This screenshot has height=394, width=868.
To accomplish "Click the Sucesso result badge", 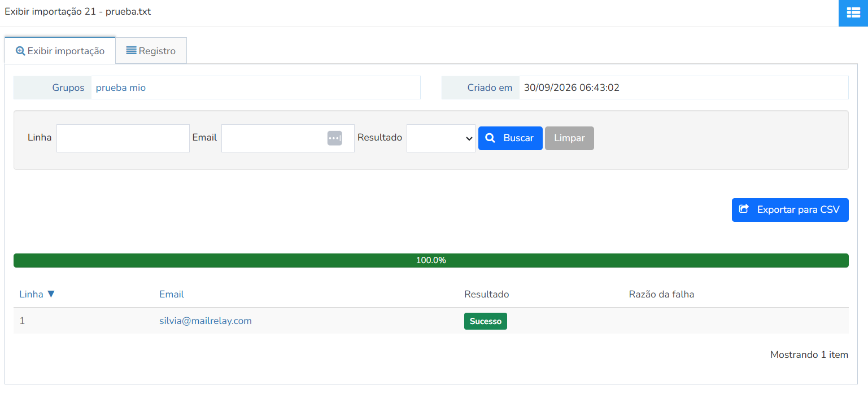I will (x=486, y=321).
